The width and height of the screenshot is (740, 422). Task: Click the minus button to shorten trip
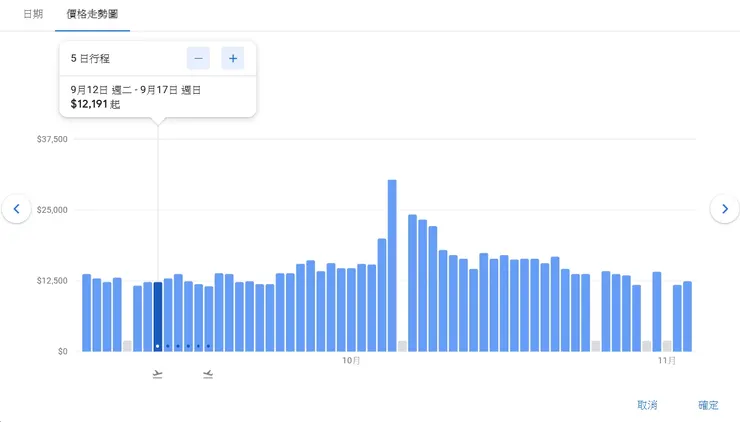pos(198,58)
